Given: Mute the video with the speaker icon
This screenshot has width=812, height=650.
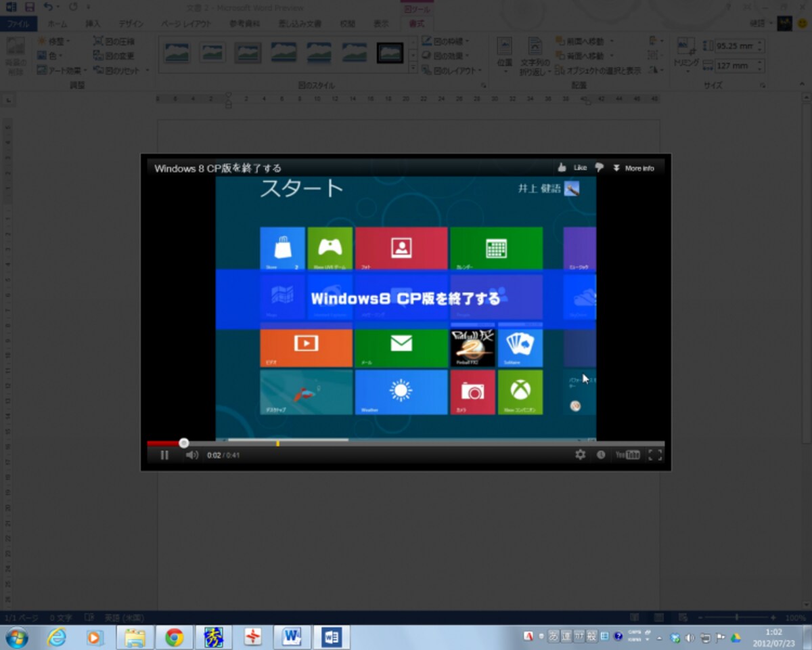Looking at the screenshot, I should point(192,455).
